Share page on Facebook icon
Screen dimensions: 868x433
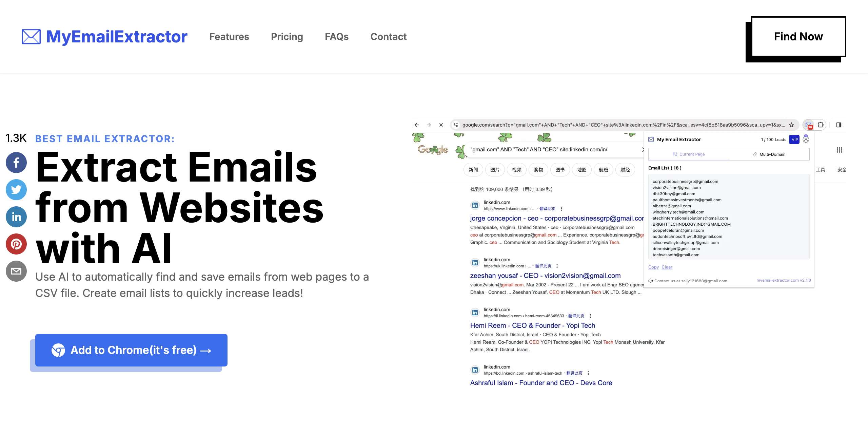tap(16, 163)
